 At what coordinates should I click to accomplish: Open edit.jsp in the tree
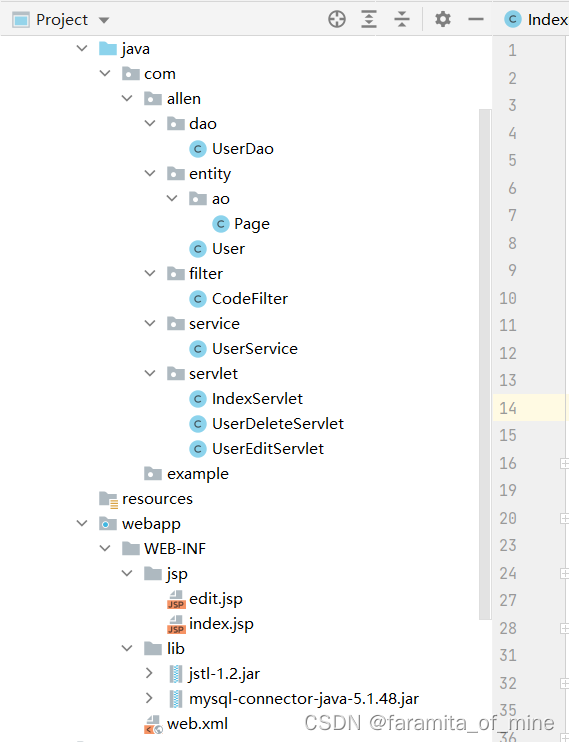click(x=216, y=599)
